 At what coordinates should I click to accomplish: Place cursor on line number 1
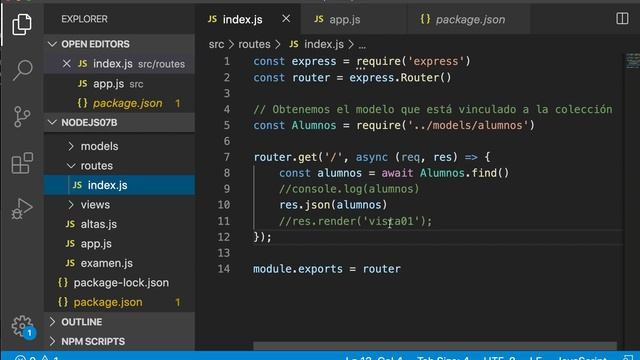coord(227,61)
